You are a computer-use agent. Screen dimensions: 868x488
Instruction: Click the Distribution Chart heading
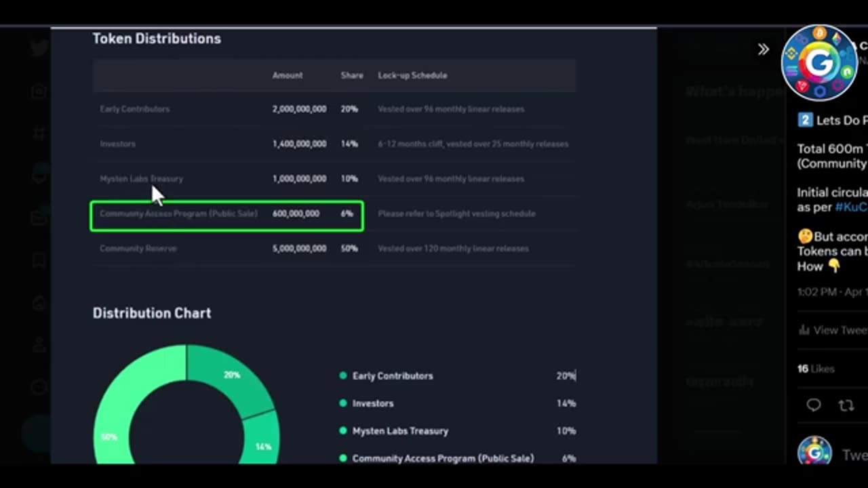pyautogui.click(x=152, y=313)
